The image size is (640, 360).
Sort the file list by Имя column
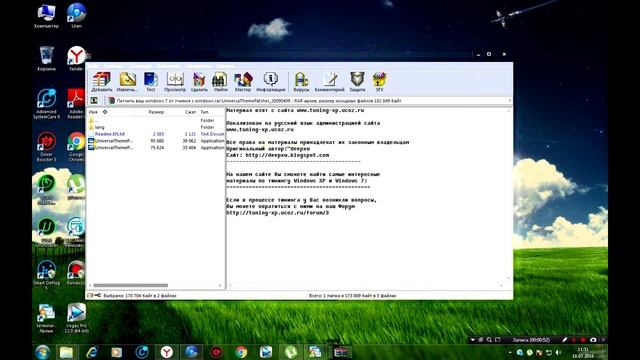[93, 112]
